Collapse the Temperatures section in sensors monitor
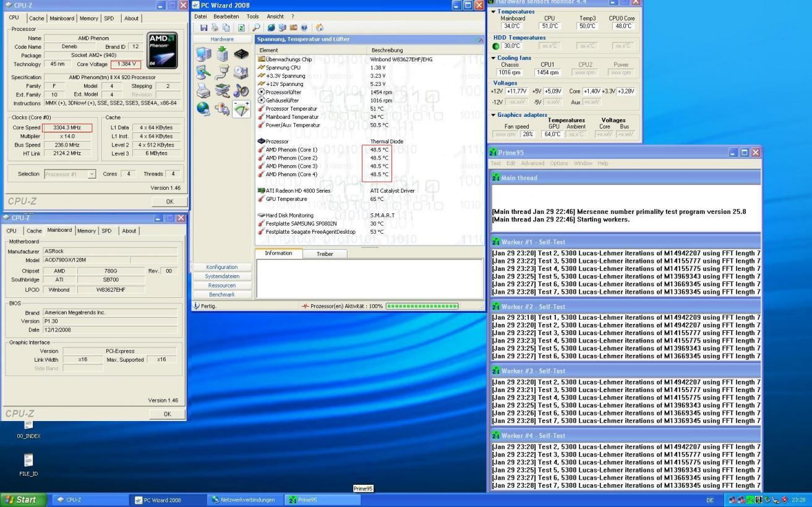 (x=494, y=12)
